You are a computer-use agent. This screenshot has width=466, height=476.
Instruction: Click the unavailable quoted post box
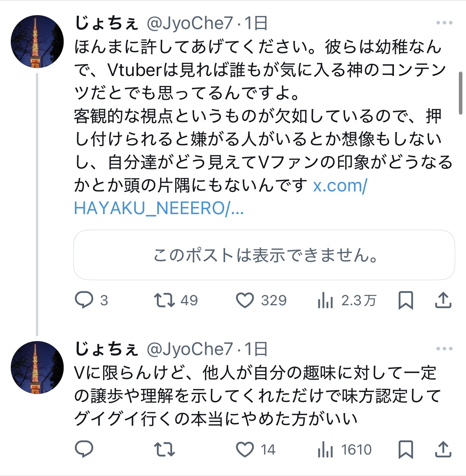pos(264,255)
